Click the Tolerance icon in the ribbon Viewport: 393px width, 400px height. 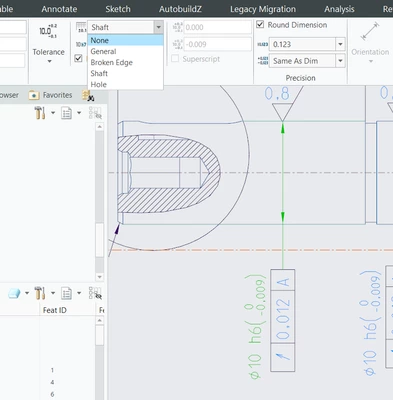pyautogui.click(x=48, y=31)
